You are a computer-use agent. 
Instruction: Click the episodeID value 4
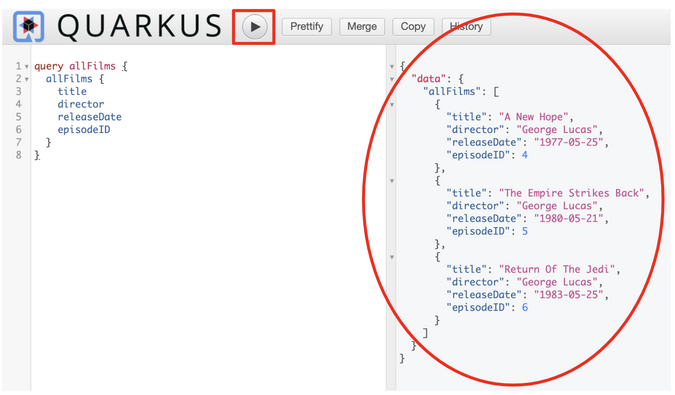pyautogui.click(x=525, y=155)
